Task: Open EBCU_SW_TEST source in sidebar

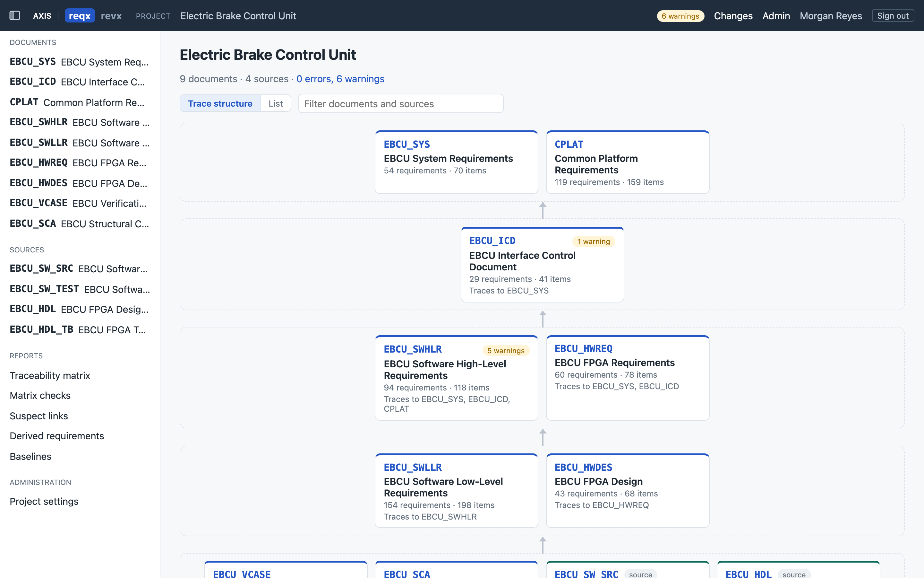Action: (x=80, y=289)
